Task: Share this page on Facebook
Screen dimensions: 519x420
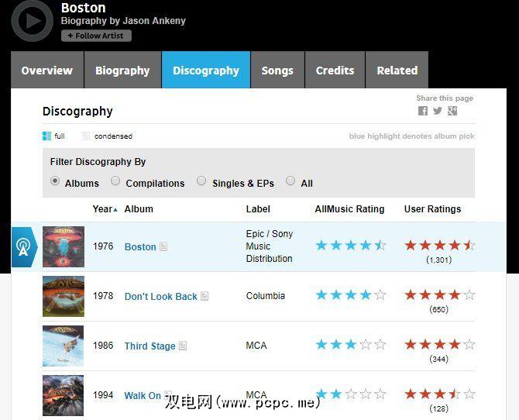Action: [x=423, y=111]
